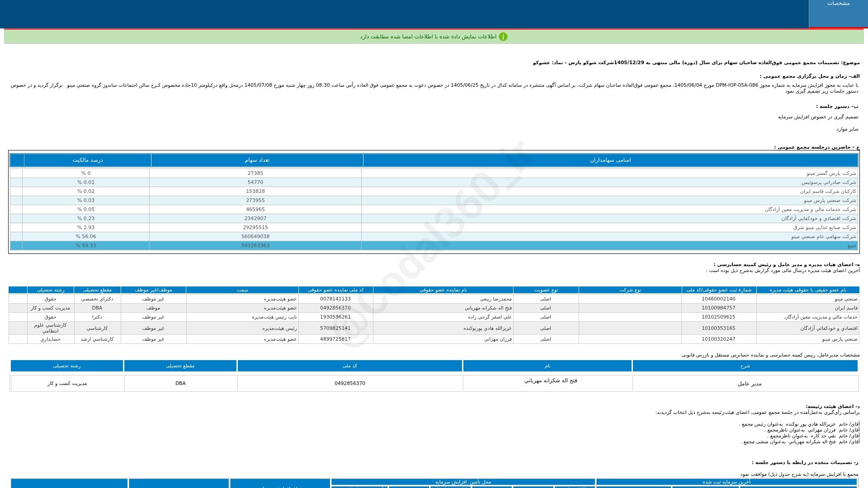This screenshot has width=868, height=488.
Task: Click the DBA cell in CEO table
Action: [180, 383]
